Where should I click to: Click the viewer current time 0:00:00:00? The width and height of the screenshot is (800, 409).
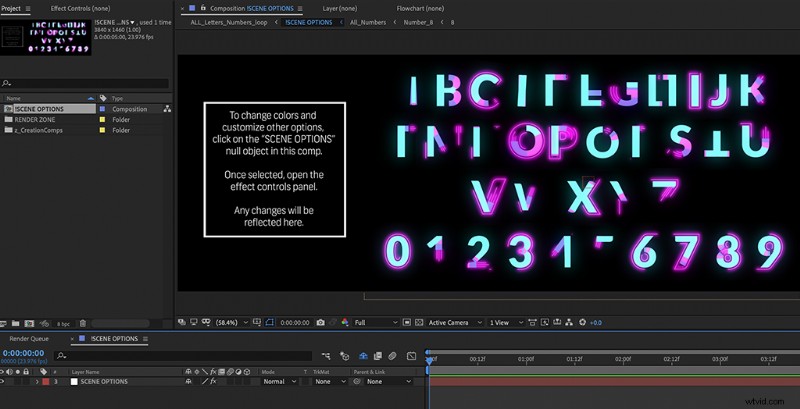click(294, 323)
